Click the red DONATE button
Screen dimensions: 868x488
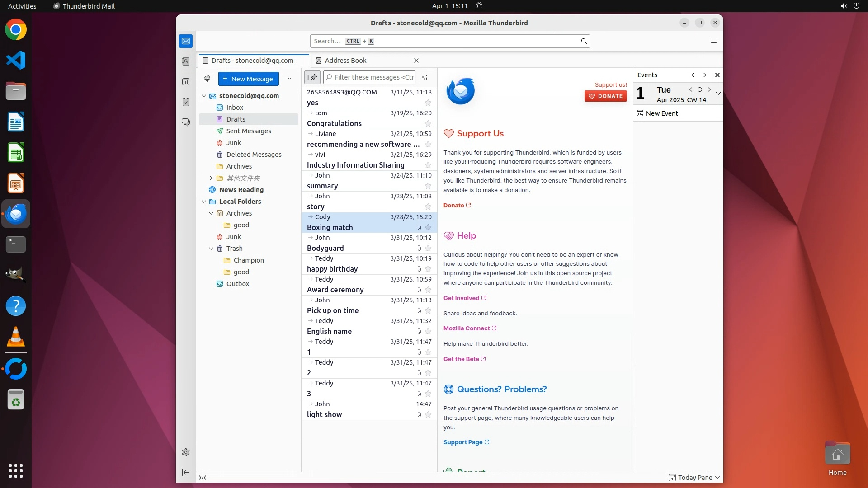click(605, 96)
